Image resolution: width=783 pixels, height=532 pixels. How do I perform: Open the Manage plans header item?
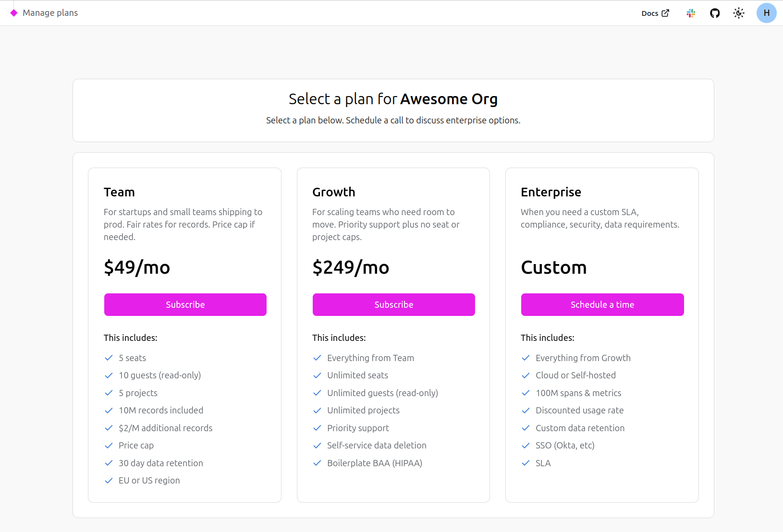point(50,12)
